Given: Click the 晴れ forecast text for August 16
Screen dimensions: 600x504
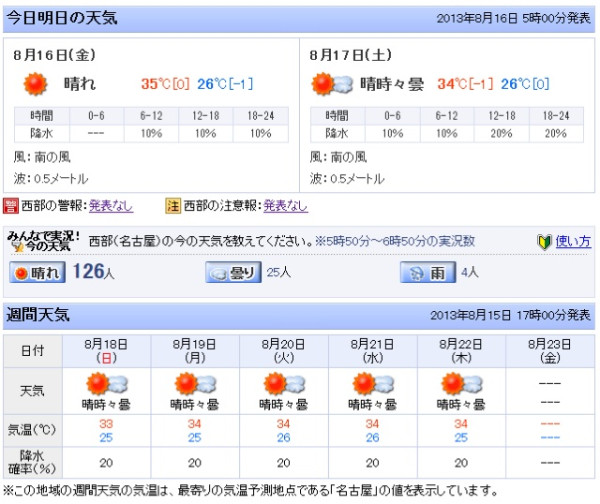Looking at the screenshot, I should pyautogui.click(x=80, y=84).
